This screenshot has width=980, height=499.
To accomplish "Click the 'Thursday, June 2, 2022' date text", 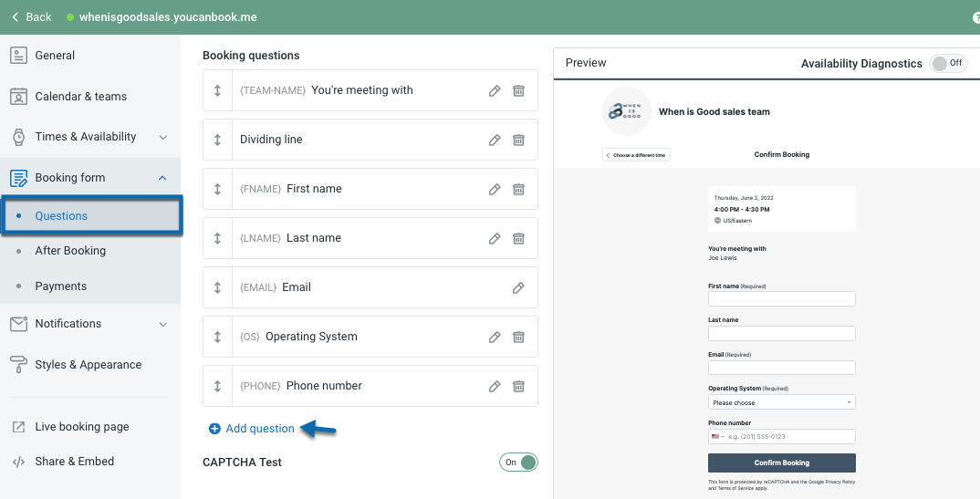I will tap(744, 198).
